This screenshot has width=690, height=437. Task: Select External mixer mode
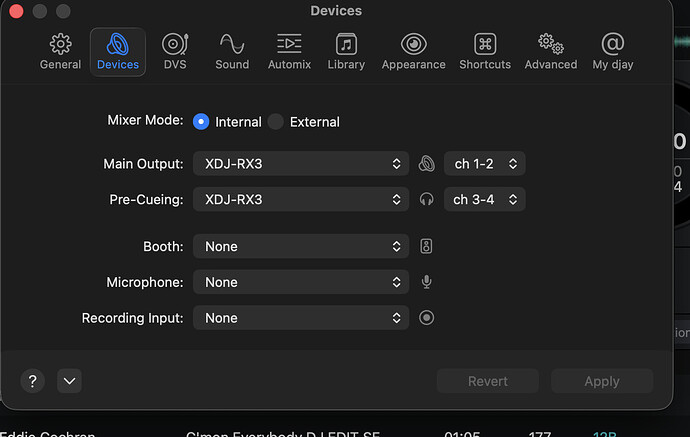(x=276, y=122)
